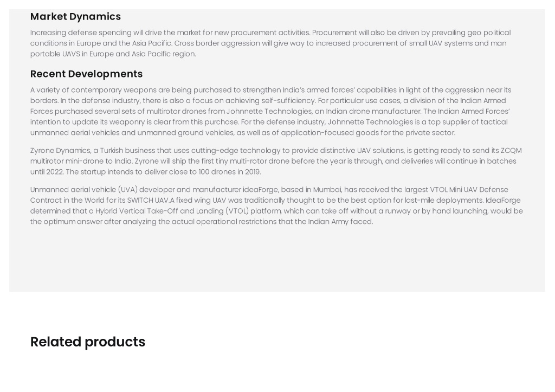Click the Related products heading
This screenshot has height=392, width=555.
pyautogui.click(x=88, y=342)
